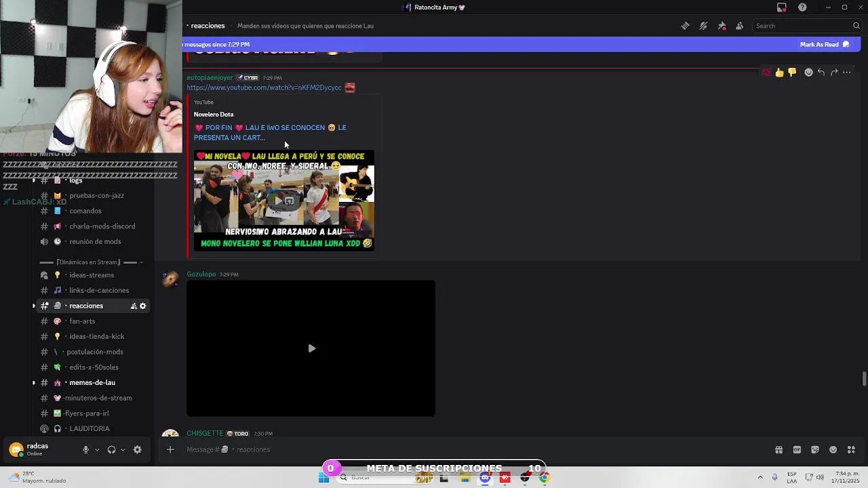Toggle the member list icon
Screen dimensions: 868x488
(x=739, y=26)
